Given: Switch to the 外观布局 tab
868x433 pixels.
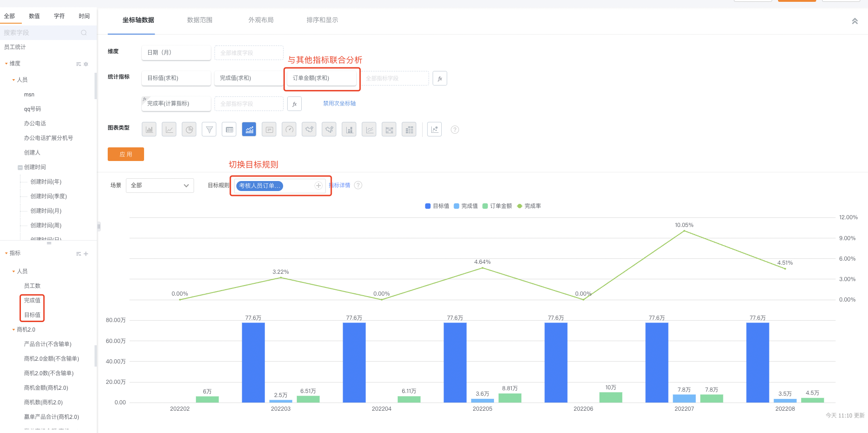Looking at the screenshot, I should [261, 20].
